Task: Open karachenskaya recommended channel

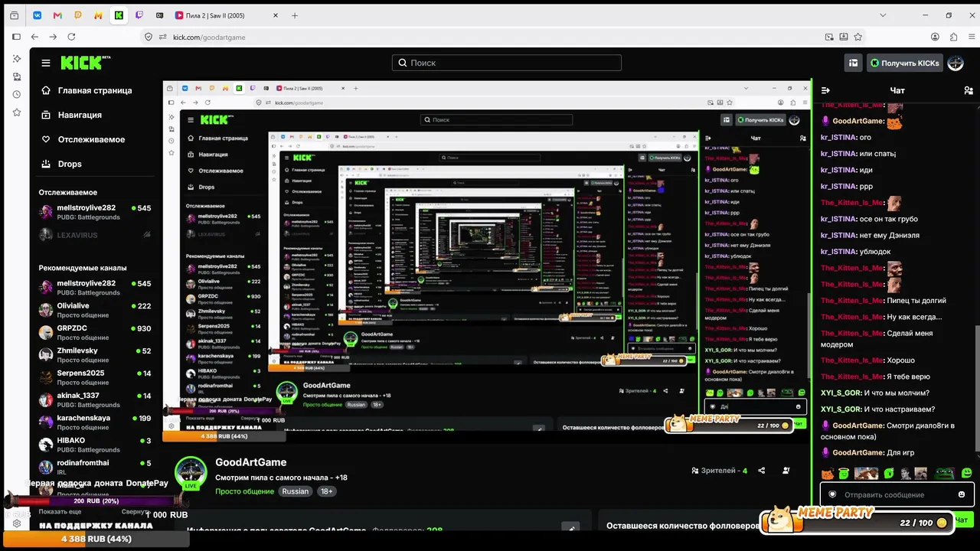Action: pos(95,422)
